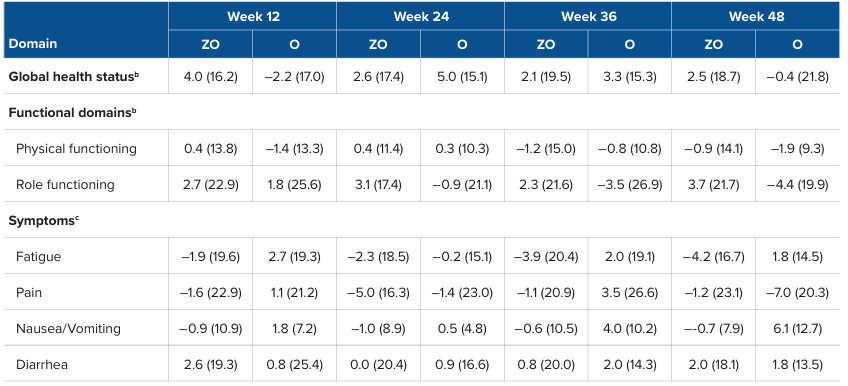
Task: Click the Week 48 column header
Action: click(x=756, y=17)
